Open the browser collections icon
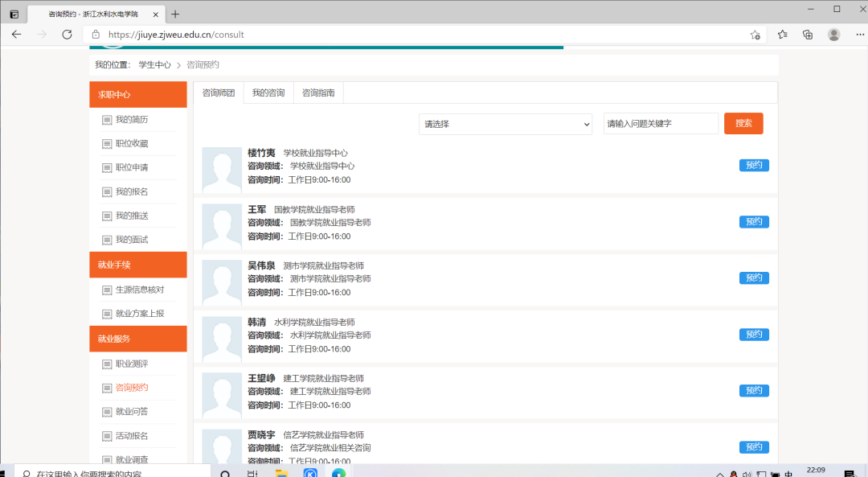The width and height of the screenshot is (868, 477). pyautogui.click(x=808, y=35)
